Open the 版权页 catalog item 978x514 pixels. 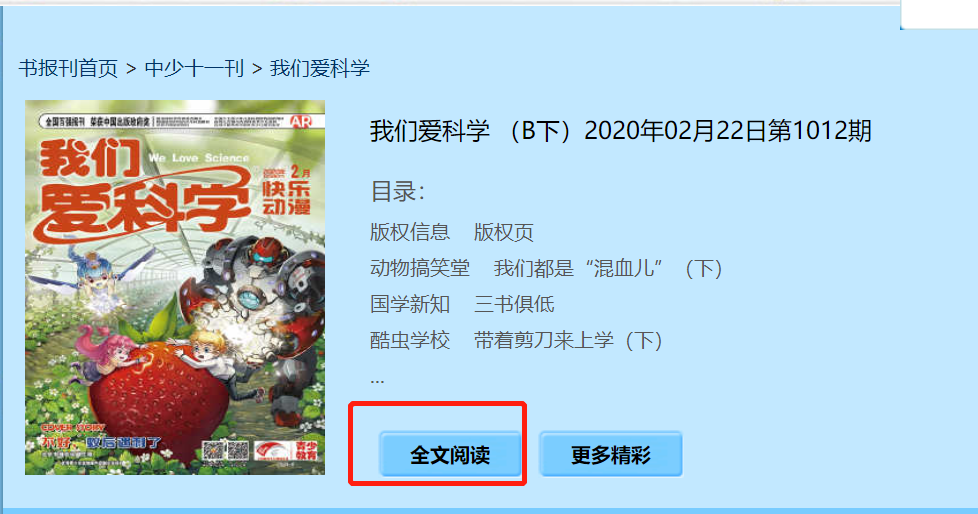point(503,232)
